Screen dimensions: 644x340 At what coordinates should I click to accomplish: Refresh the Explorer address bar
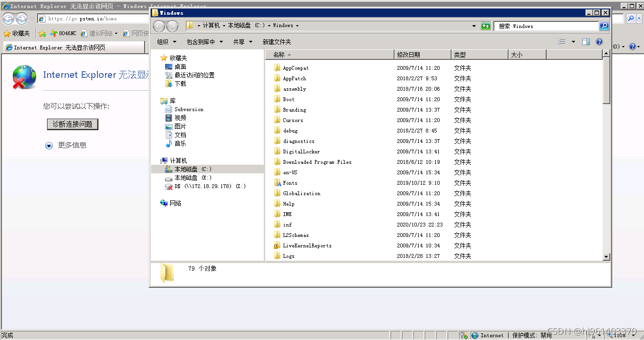point(486,26)
